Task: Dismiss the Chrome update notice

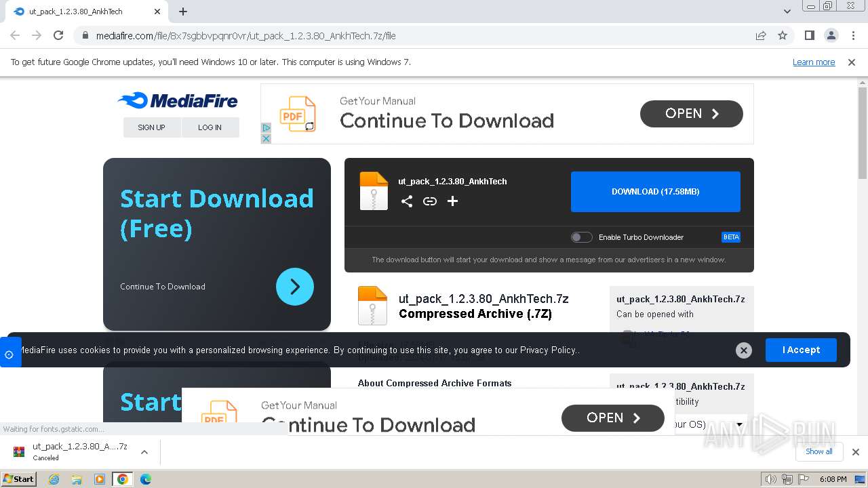Action: click(852, 62)
